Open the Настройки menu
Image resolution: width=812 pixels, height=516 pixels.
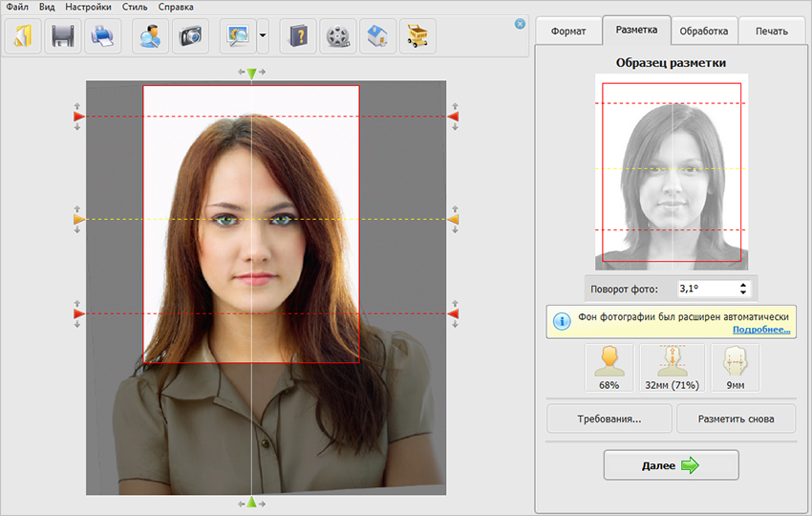point(88,7)
